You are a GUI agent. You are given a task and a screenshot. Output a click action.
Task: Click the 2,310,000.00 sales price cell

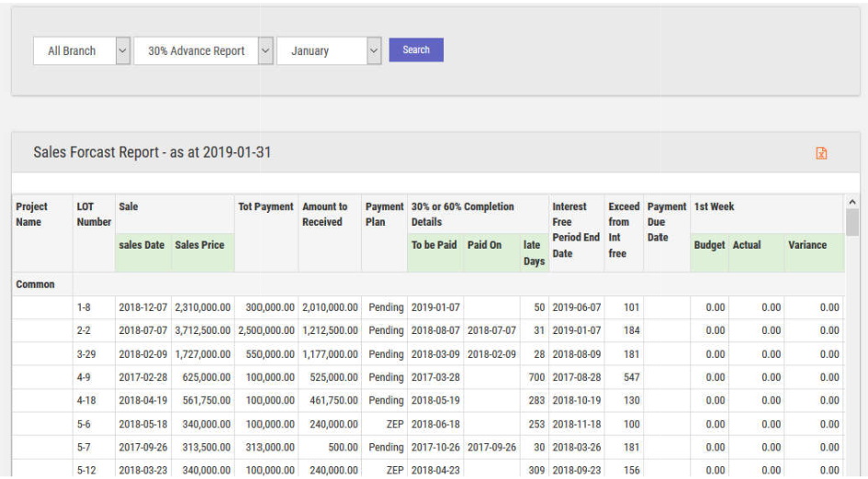pyautogui.click(x=202, y=307)
